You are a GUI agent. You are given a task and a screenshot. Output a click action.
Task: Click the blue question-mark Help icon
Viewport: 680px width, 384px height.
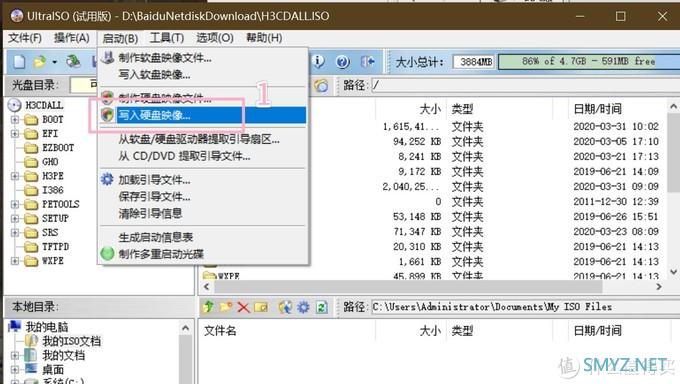343,62
